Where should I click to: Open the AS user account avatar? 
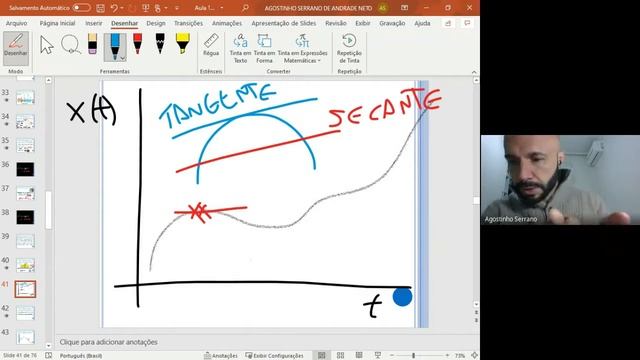tap(383, 8)
